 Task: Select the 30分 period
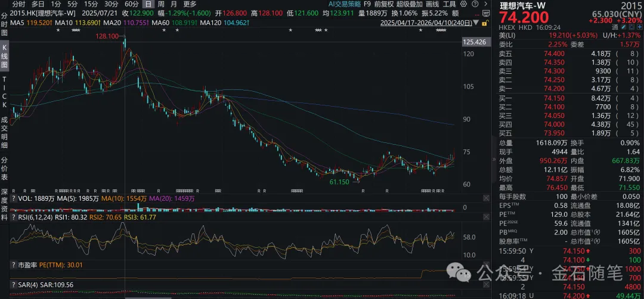pyautogui.click(x=111, y=4)
